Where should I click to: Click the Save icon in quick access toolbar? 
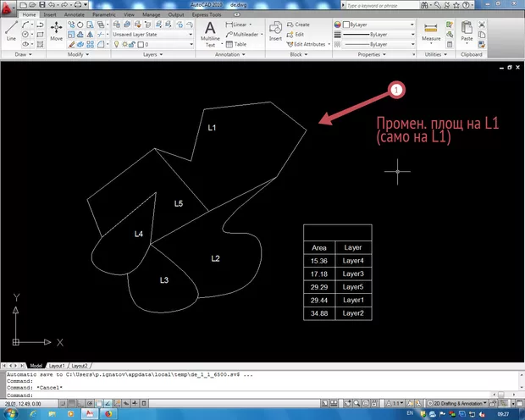41,5
